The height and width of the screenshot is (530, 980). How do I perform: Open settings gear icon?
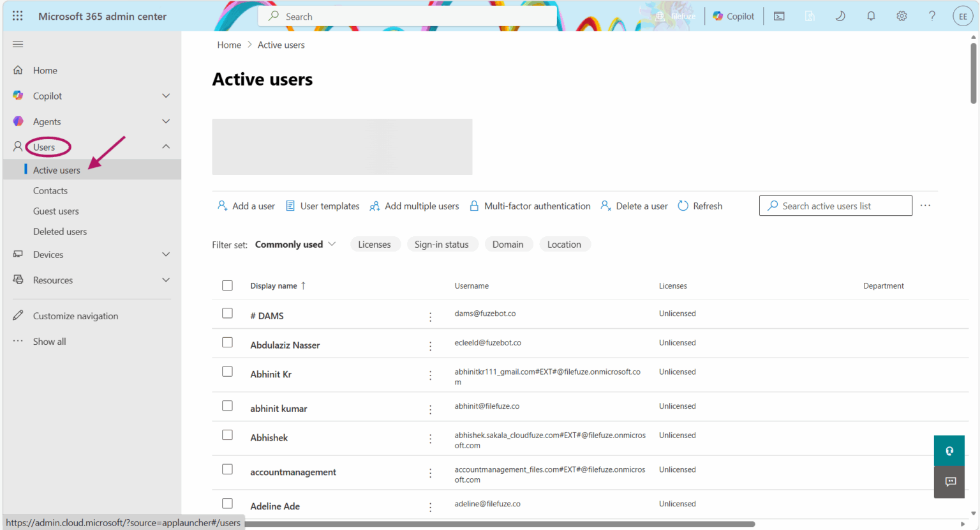[x=902, y=16]
